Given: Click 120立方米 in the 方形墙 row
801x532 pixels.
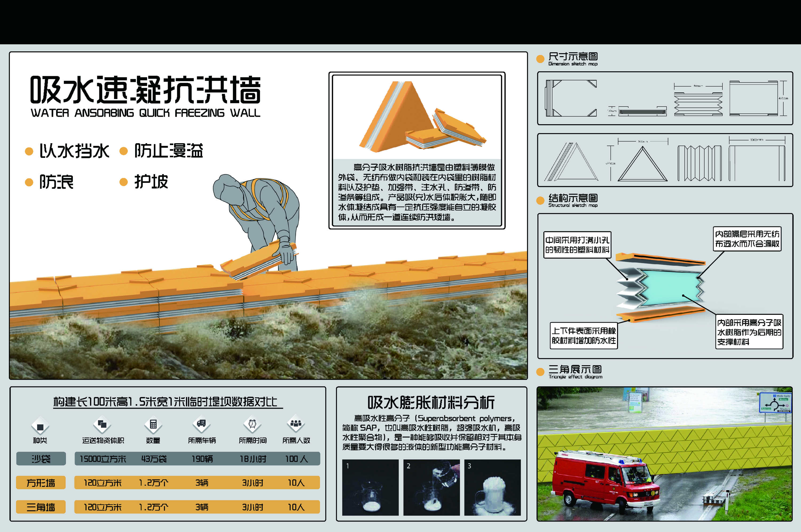Looking at the screenshot, I should click(103, 483).
